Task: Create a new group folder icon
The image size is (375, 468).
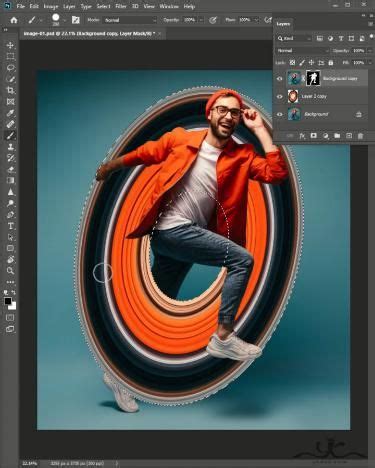Action: 337,136
